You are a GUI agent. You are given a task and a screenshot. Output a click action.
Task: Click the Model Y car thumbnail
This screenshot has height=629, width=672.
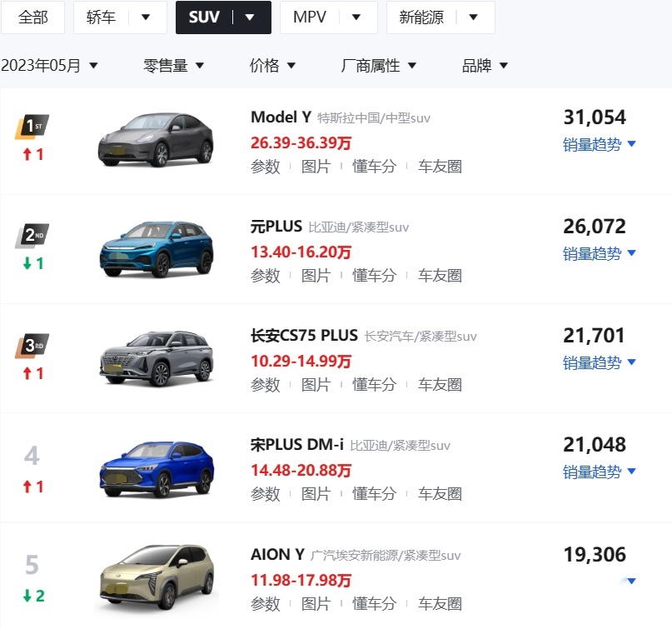(x=156, y=140)
